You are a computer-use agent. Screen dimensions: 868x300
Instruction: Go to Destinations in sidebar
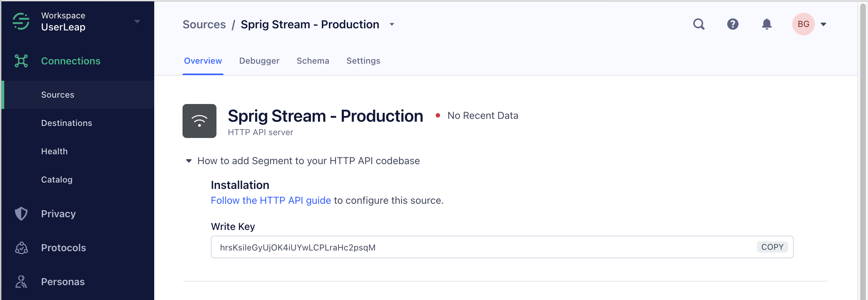pos(66,123)
